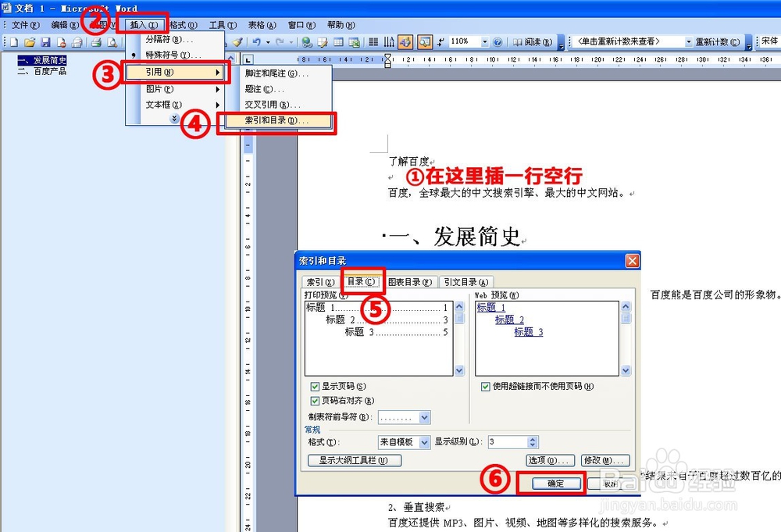Switch to the 索引 tab
This screenshot has width=781, height=532.
321,283
